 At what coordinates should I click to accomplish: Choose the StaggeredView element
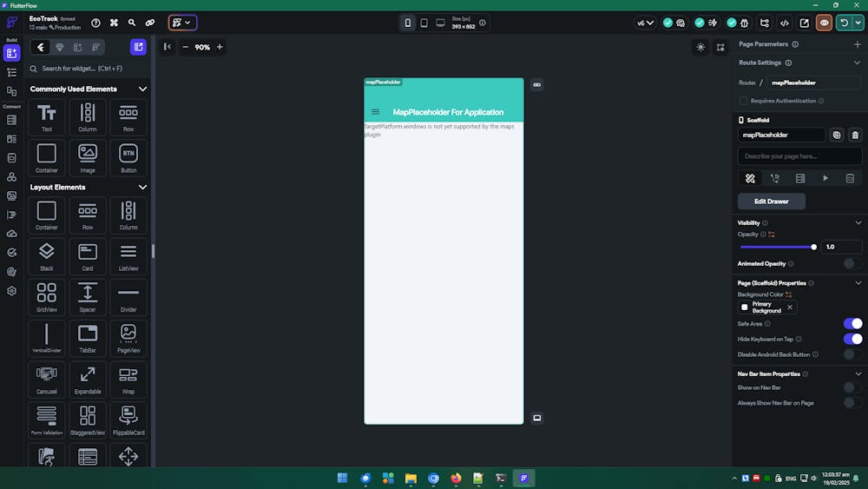[x=88, y=420]
